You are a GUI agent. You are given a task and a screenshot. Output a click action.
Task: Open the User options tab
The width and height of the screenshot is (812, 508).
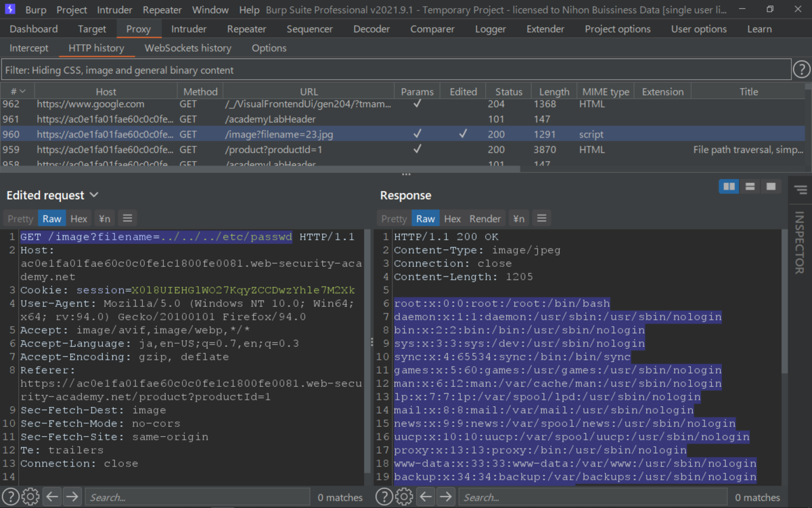(x=699, y=29)
